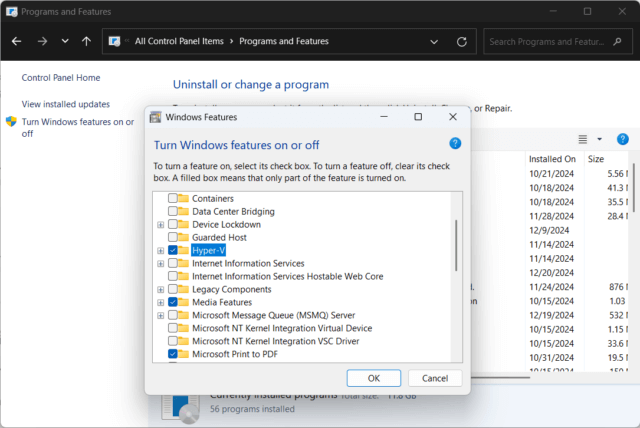Click the Programs and Features window icon
640x428 pixels.
(12, 11)
